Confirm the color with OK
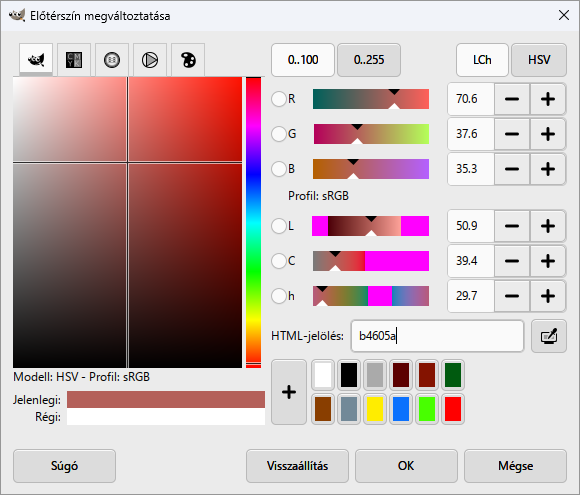Viewport: 580px width, 495px height. (406, 466)
